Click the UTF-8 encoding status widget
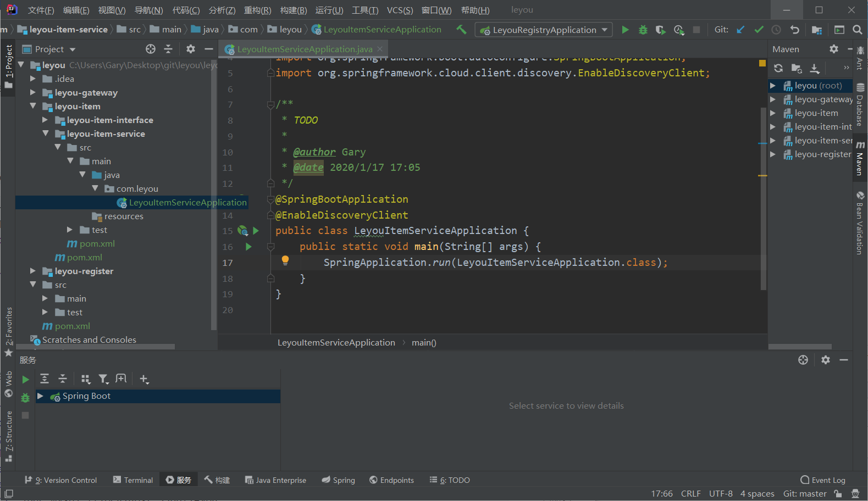Image resolution: width=868 pixels, height=501 pixels. pyautogui.click(x=721, y=493)
